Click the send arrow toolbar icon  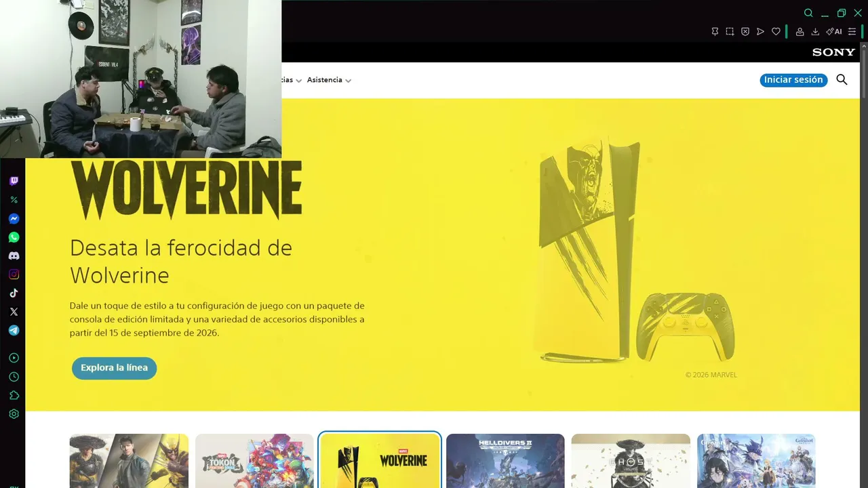pyautogui.click(x=760, y=32)
